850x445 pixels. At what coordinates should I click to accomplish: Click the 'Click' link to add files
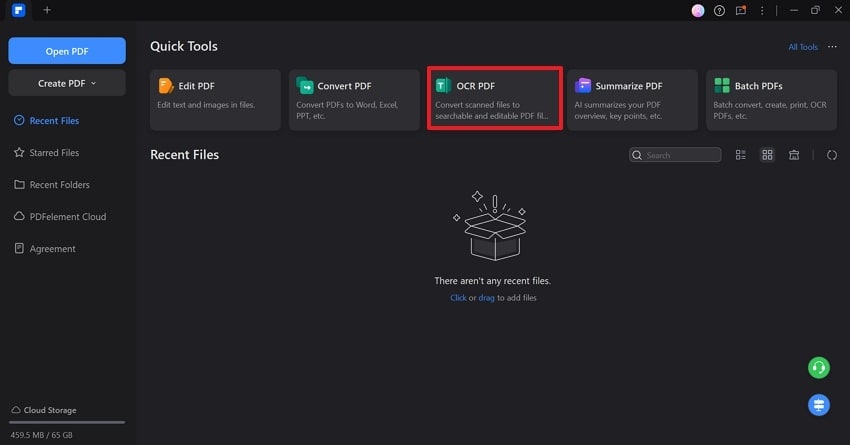tap(458, 298)
